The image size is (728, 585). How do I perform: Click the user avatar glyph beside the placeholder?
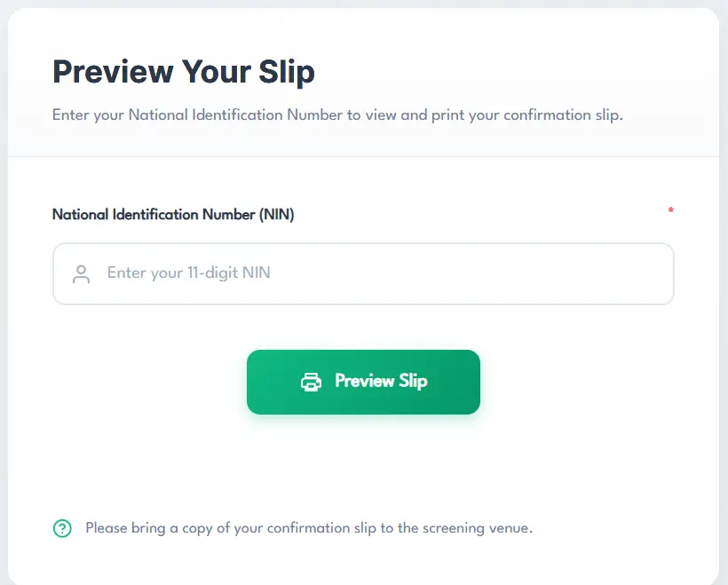coord(82,273)
